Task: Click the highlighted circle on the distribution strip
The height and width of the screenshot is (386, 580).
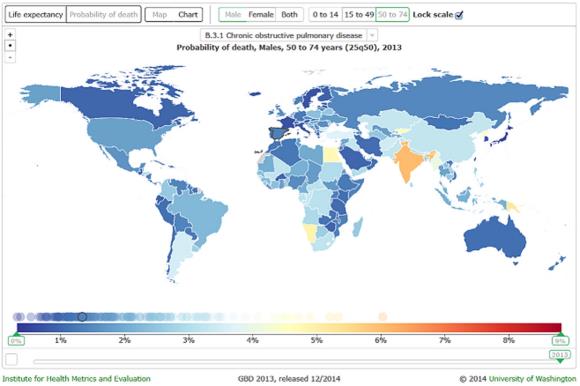Action: click(x=82, y=317)
